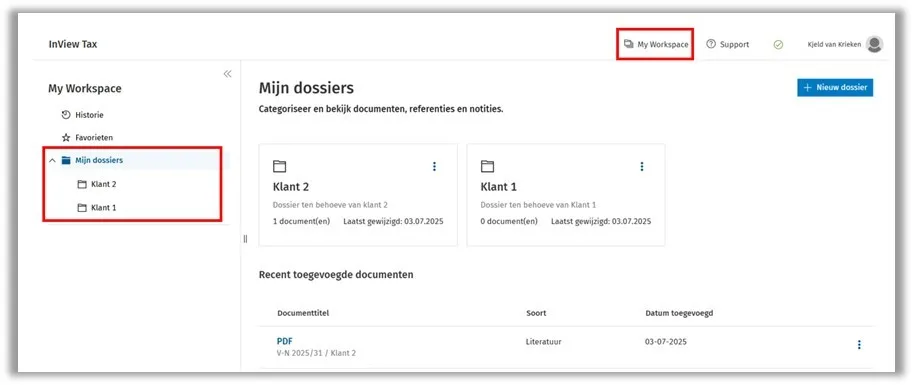Click the Recent toegevoegde documenten heading
This screenshot has width=914, height=385.
(336, 274)
